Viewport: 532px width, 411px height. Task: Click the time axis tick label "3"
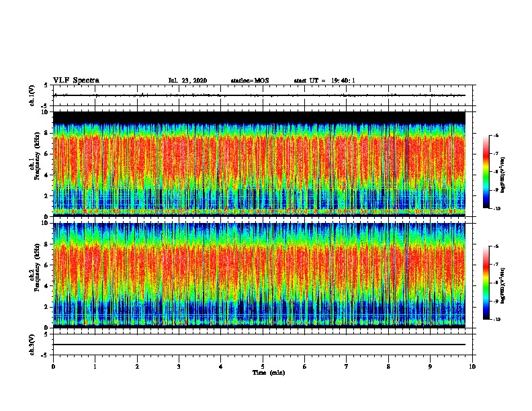click(179, 367)
